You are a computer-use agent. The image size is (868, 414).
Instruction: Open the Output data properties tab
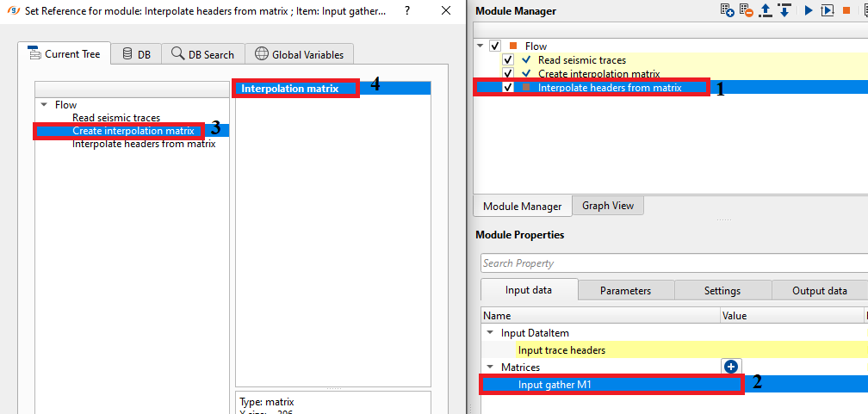820,291
